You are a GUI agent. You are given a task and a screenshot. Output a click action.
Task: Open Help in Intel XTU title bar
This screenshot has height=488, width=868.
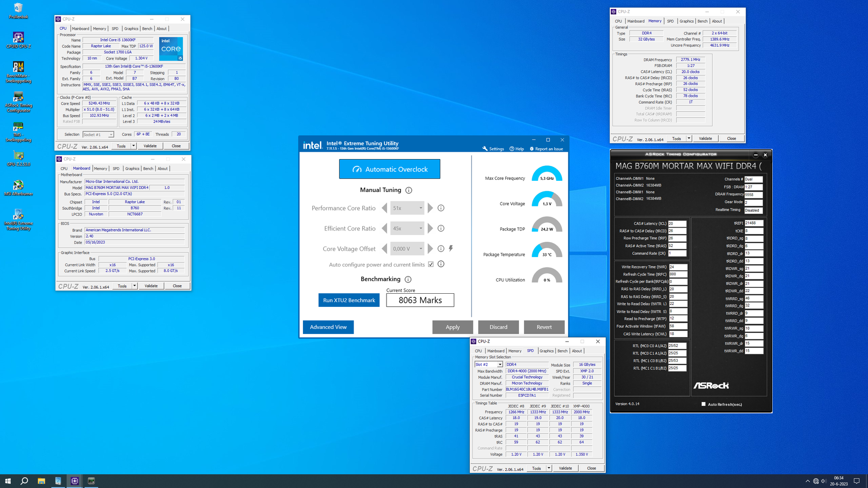click(516, 149)
